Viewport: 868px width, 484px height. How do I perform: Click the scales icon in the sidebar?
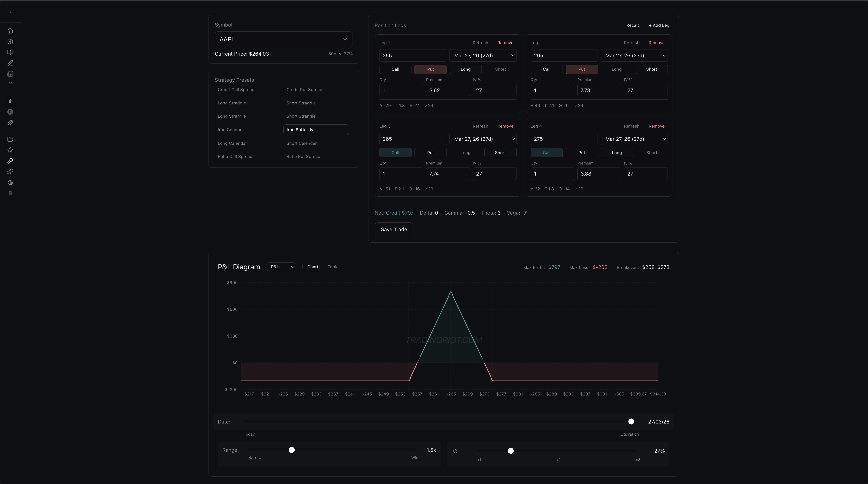click(10, 183)
